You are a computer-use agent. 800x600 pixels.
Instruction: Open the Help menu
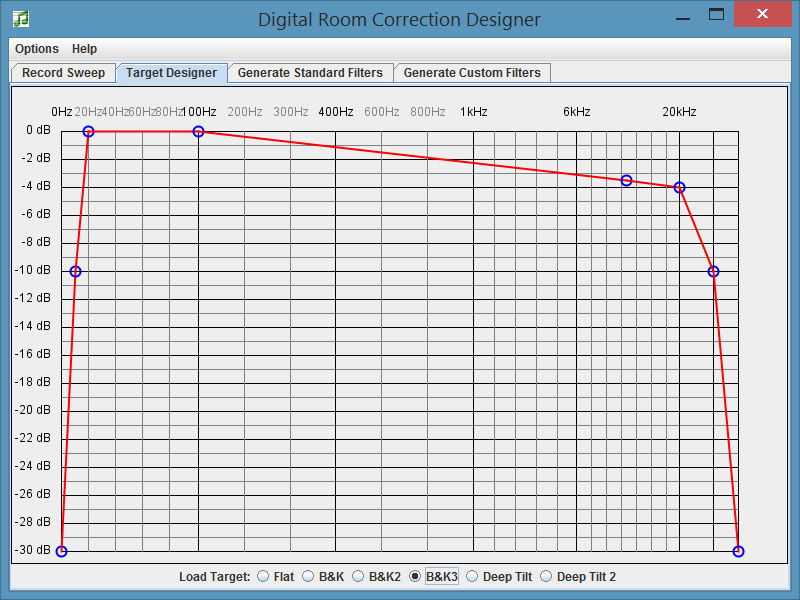[x=84, y=48]
